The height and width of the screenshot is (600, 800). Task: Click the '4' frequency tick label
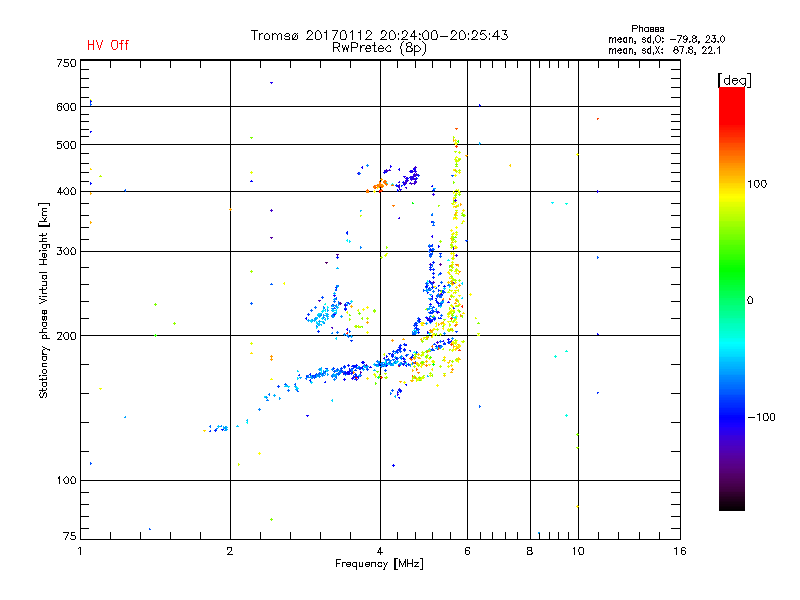380,551
